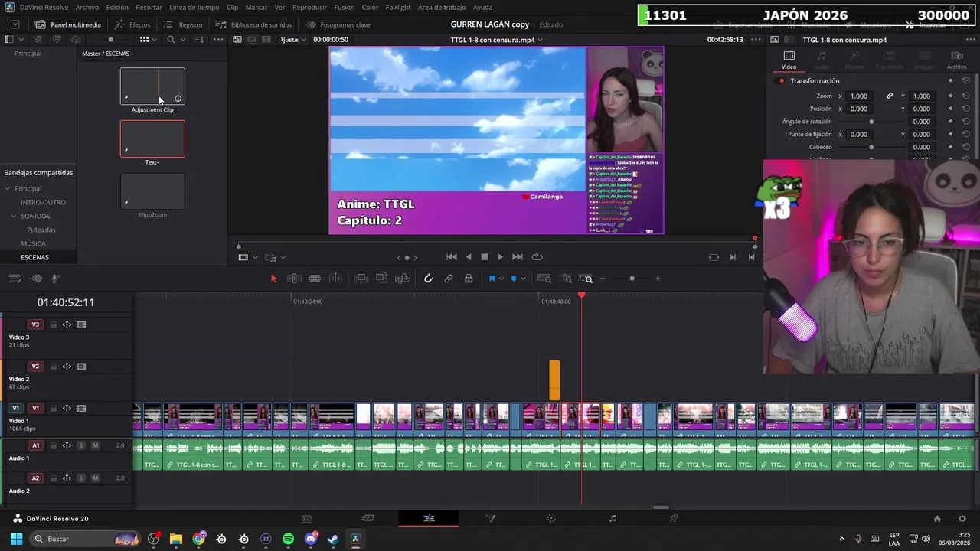Click the Overwrite clip tool

pos(381,279)
